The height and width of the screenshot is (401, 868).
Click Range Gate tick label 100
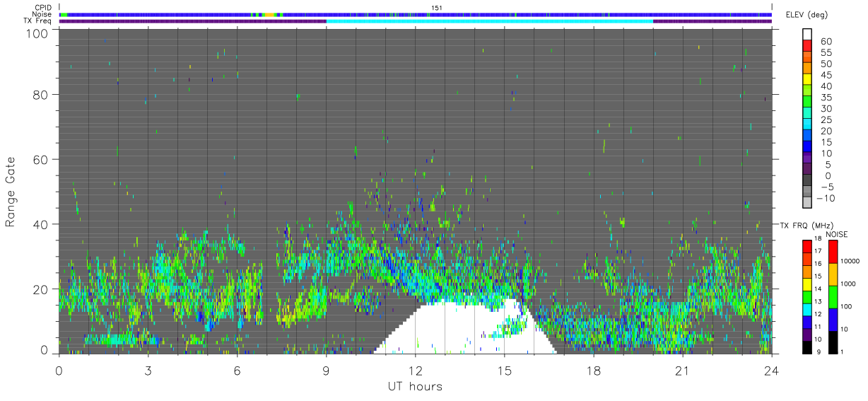click(x=37, y=33)
